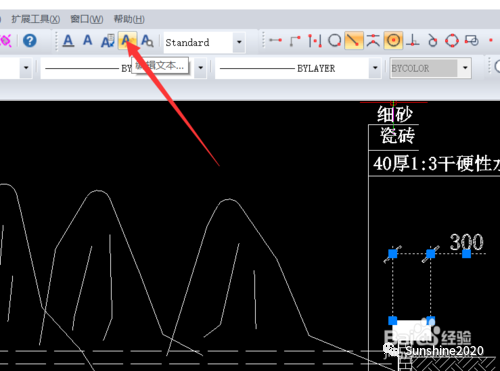Click the Snap From icon
500x371 pixels.
pyautogui.click(x=295, y=41)
